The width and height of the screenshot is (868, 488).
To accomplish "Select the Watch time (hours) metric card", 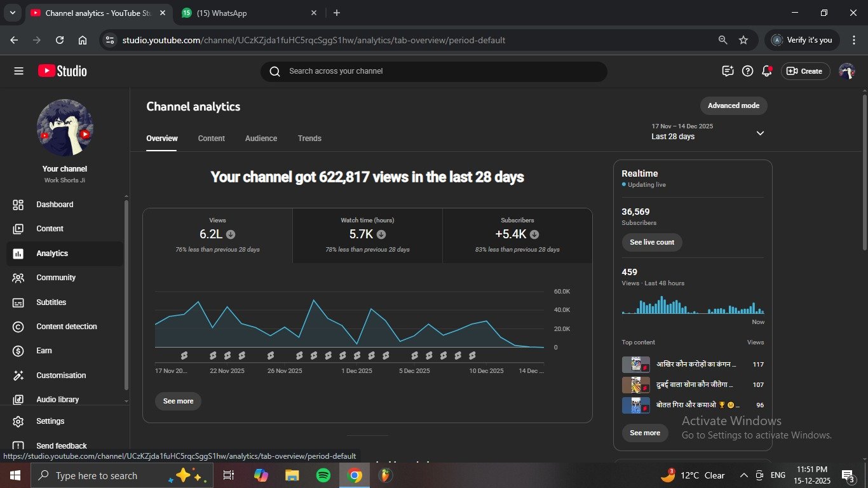I will tap(367, 235).
